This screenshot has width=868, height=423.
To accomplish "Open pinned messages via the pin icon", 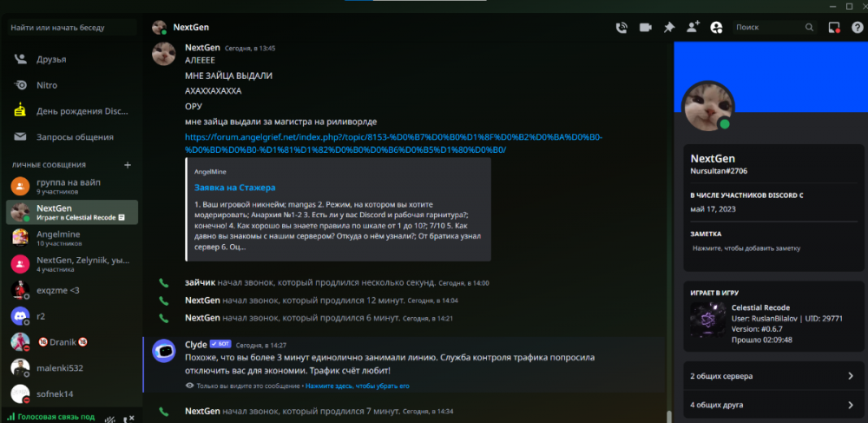I will [668, 27].
